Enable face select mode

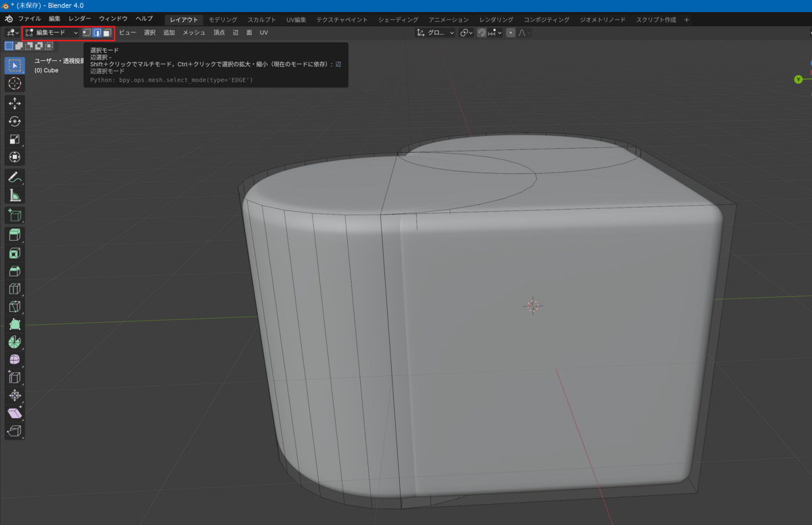point(107,32)
